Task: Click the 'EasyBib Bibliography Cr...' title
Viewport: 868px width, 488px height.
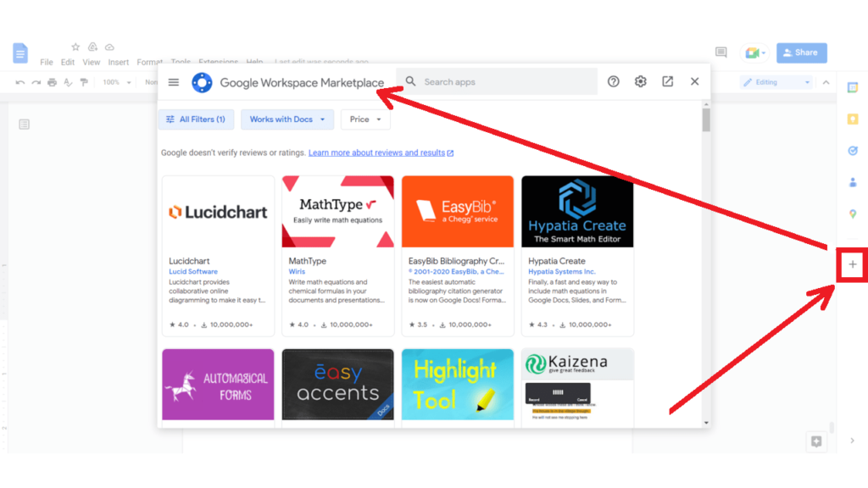Action: click(457, 261)
